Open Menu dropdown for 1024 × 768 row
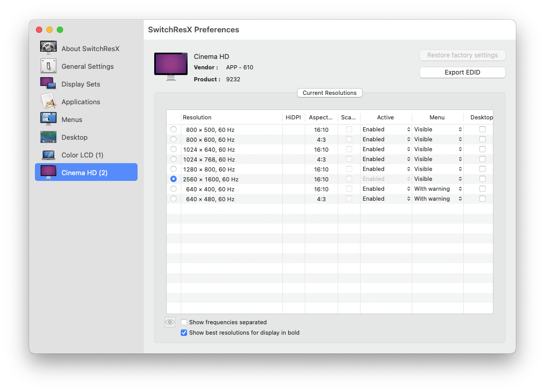The height and width of the screenshot is (392, 545). (x=438, y=159)
